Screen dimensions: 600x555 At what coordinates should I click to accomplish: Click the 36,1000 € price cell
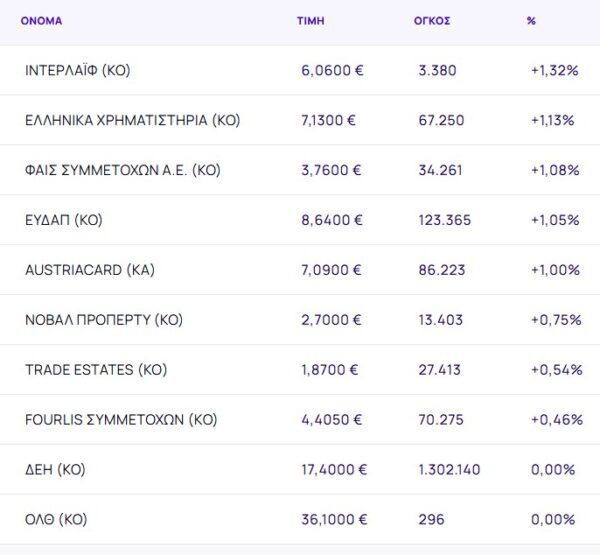coord(334,520)
